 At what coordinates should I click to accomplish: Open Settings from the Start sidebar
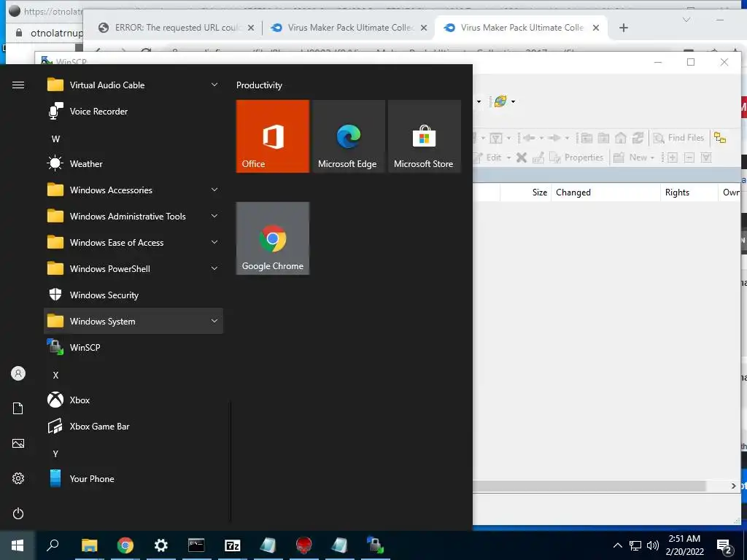18,478
